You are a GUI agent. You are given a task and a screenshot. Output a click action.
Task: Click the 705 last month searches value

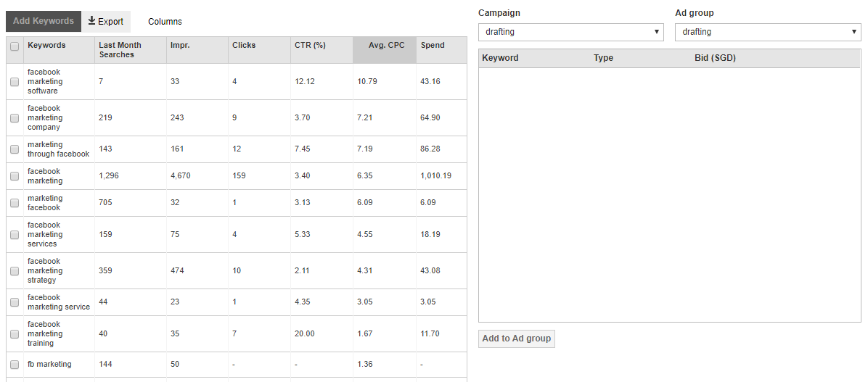pyautogui.click(x=105, y=202)
